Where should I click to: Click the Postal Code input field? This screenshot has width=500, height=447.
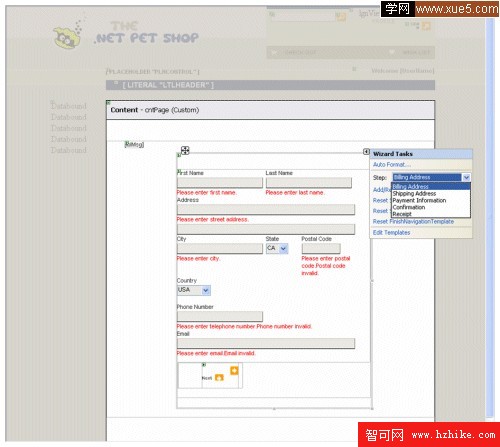point(321,248)
